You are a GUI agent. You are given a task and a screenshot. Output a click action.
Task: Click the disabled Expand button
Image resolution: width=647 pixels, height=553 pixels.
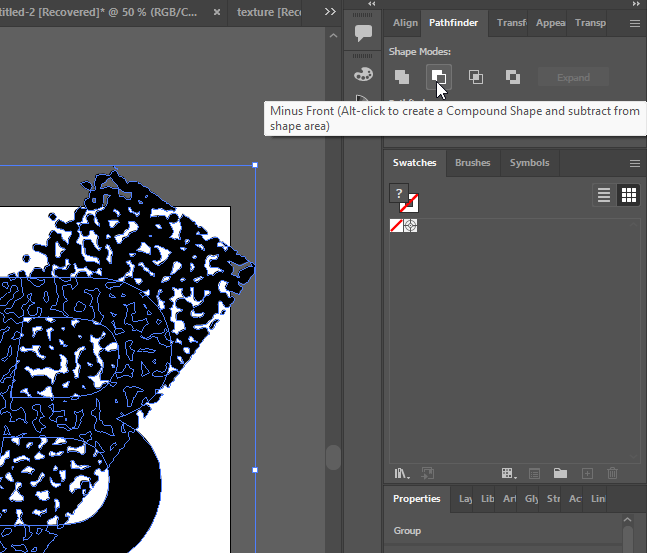coord(573,77)
